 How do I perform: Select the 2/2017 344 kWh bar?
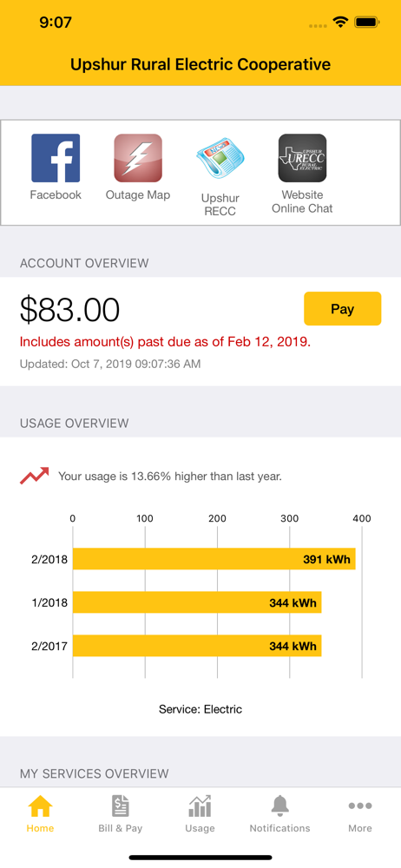click(197, 646)
